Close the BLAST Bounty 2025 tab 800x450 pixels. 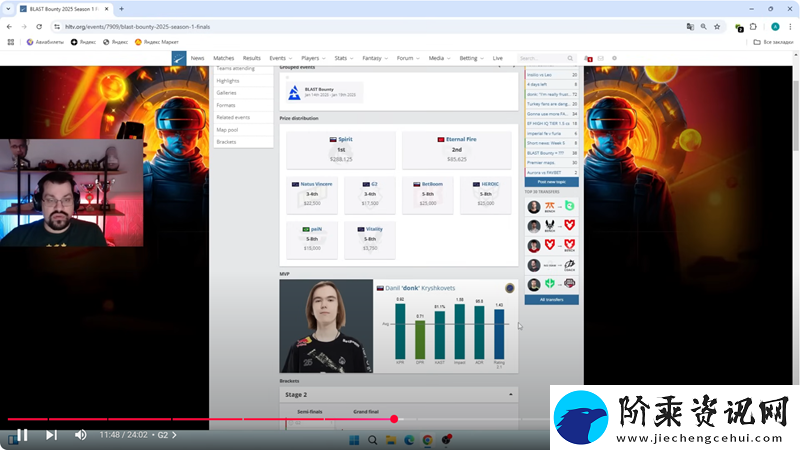107,9
